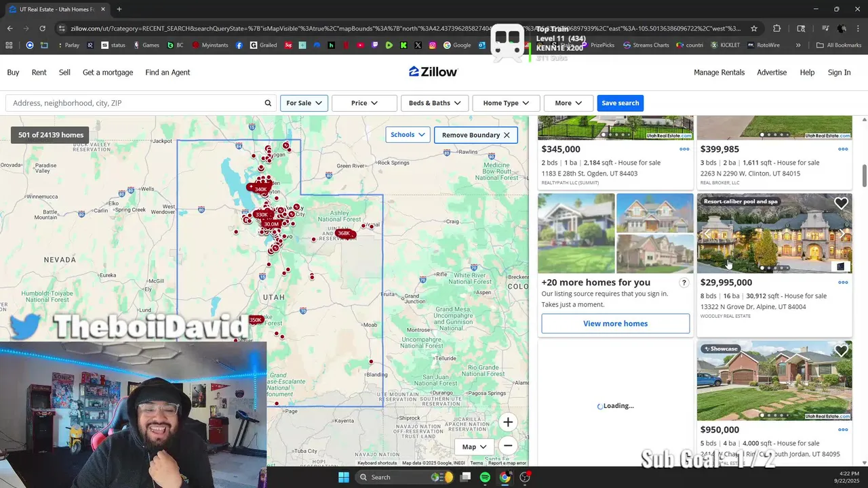Screen dimensions: 868x488
Task: Click the search magnifier in address field
Action: pos(268,103)
